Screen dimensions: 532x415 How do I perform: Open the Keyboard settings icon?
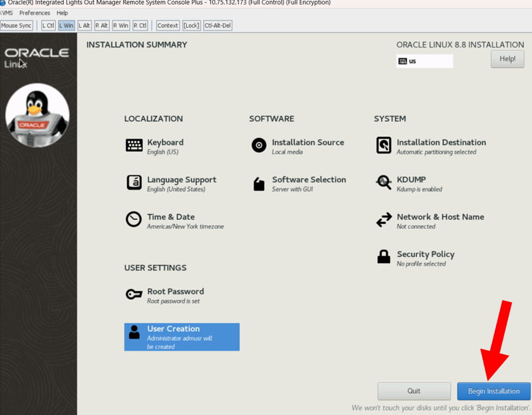point(134,146)
